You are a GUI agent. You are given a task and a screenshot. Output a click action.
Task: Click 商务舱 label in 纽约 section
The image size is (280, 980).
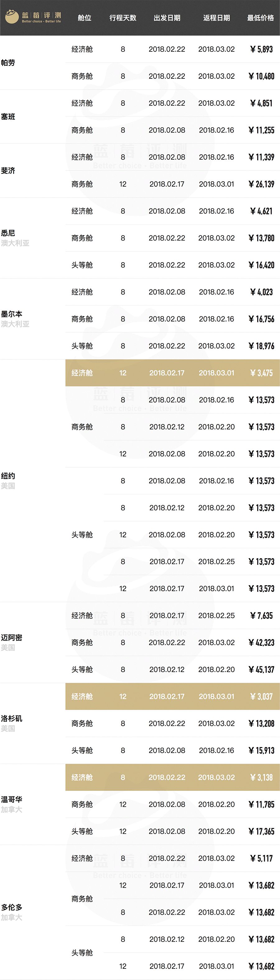pos(82,427)
